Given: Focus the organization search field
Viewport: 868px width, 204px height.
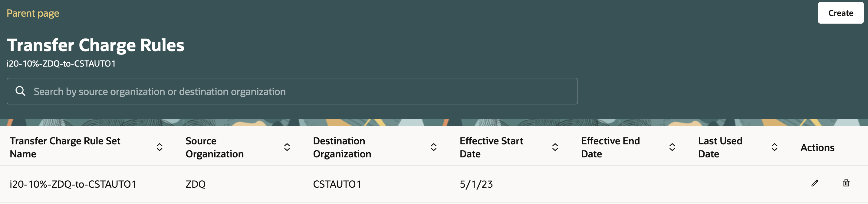Looking at the screenshot, I should pos(292,91).
